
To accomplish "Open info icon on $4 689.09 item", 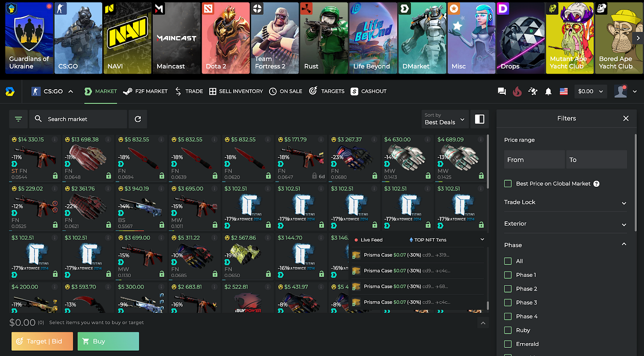I will pos(481,139).
